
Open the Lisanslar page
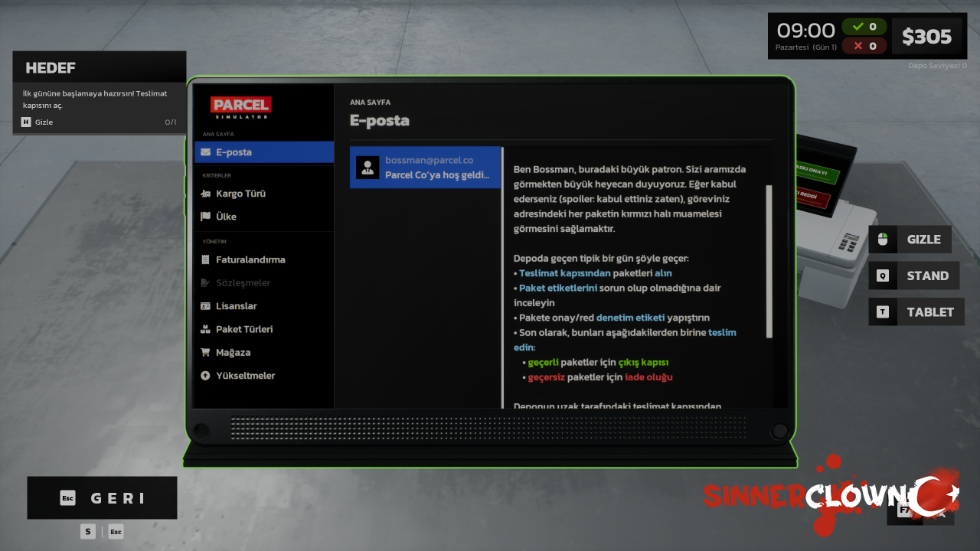click(x=264, y=306)
